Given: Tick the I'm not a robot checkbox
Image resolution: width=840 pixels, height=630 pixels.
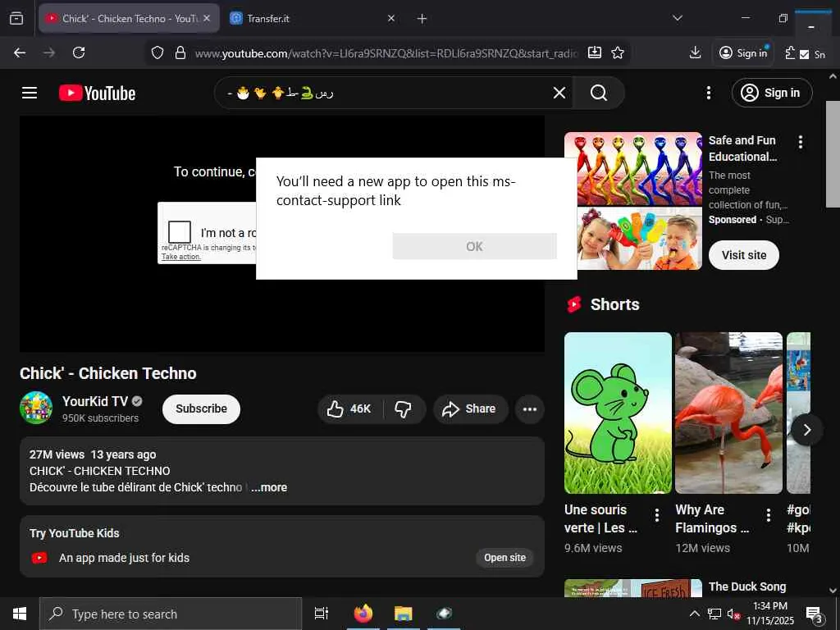Looking at the screenshot, I should (180, 232).
